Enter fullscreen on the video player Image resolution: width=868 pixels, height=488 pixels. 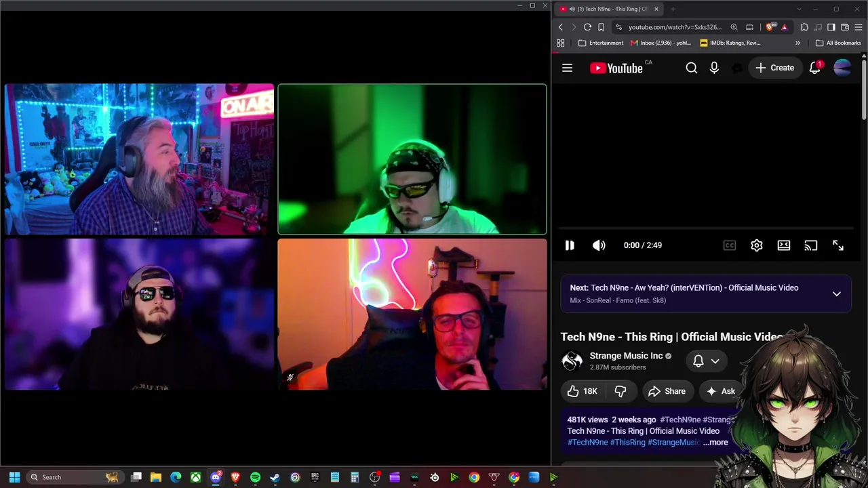838,245
